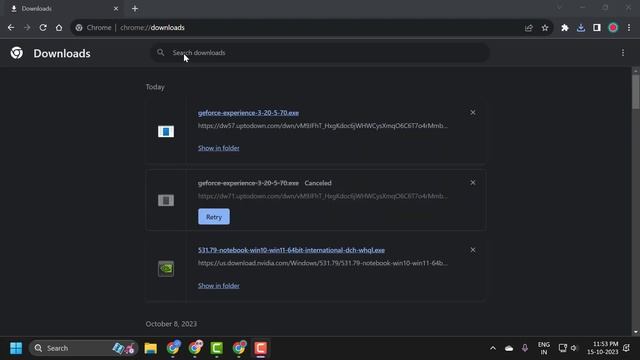Share this page using the share icon
640x360 pixels.
(x=529, y=28)
